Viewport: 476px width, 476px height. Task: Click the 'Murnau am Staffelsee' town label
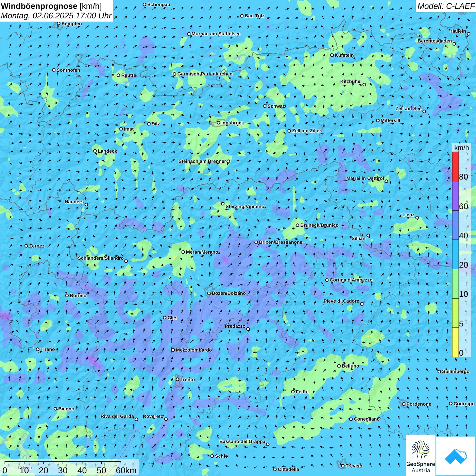[x=216, y=34]
